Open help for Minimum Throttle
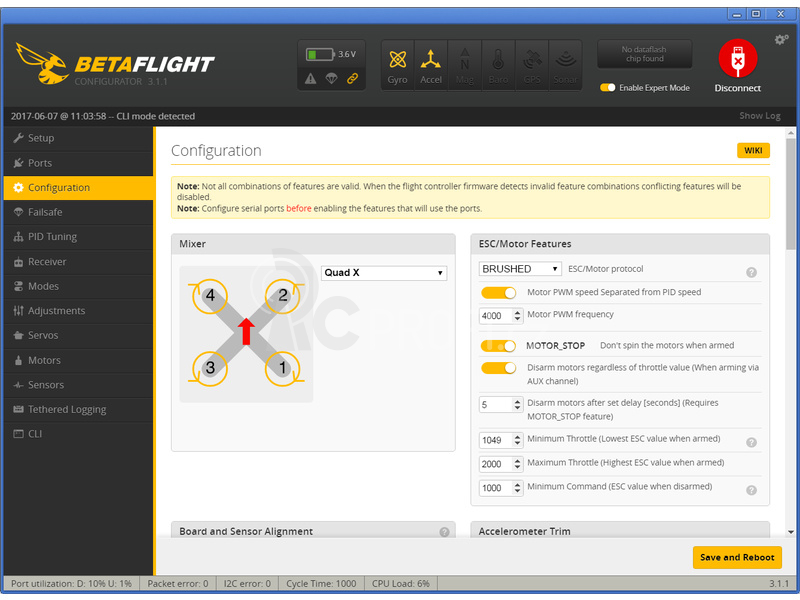This screenshot has width=800, height=600. tap(751, 442)
